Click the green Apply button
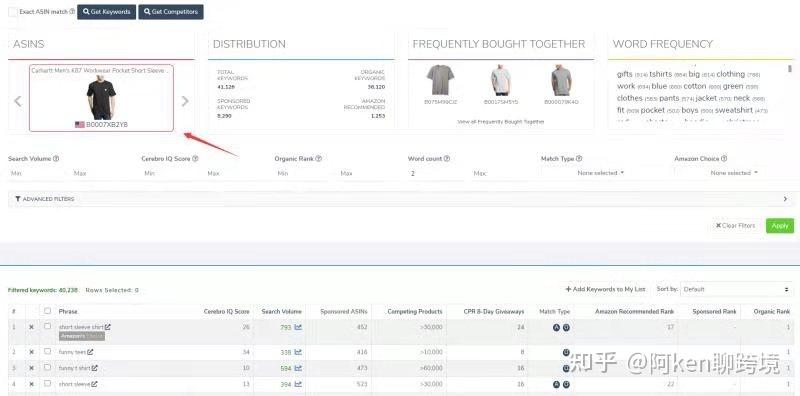This screenshot has width=800, height=396. [780, 226]
